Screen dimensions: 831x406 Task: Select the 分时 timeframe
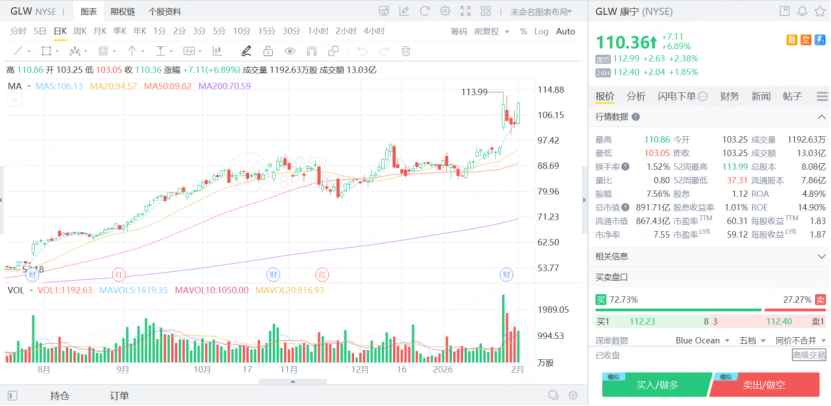point(18,31)
